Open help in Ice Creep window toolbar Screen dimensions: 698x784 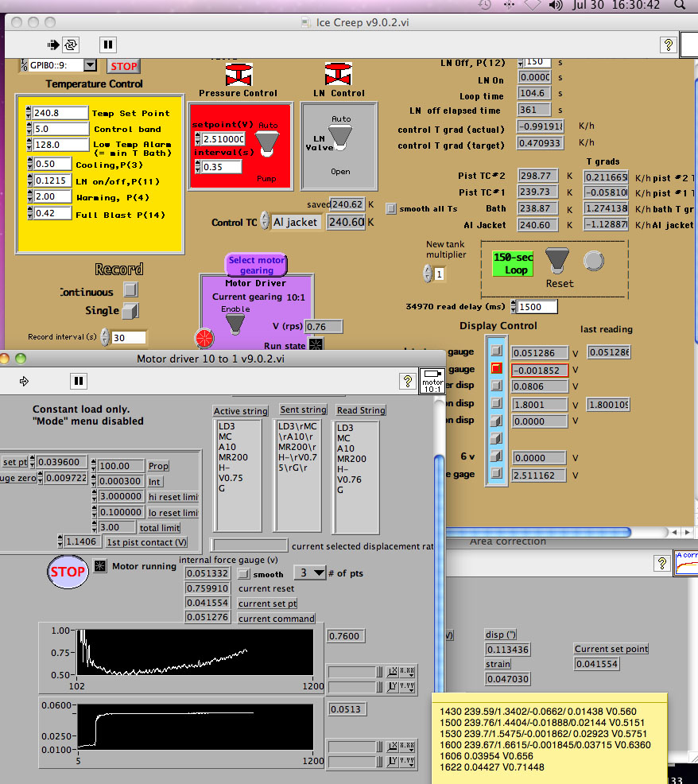[x=669, y=45]
